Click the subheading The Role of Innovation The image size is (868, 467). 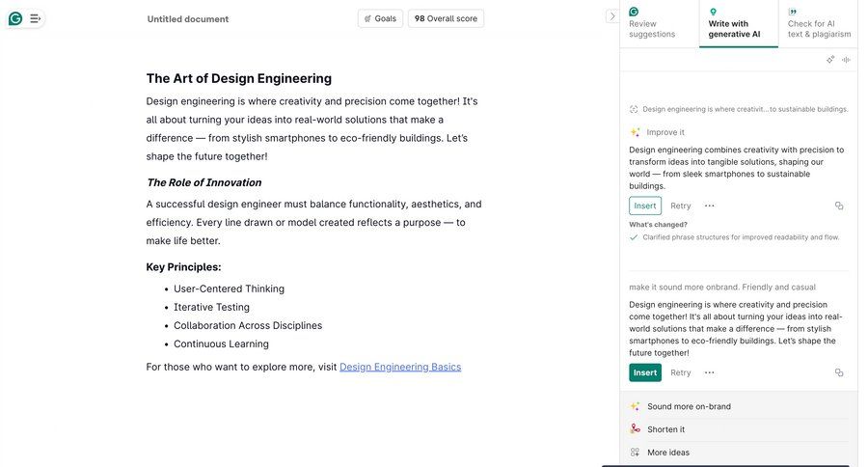[x=204, y=182]
